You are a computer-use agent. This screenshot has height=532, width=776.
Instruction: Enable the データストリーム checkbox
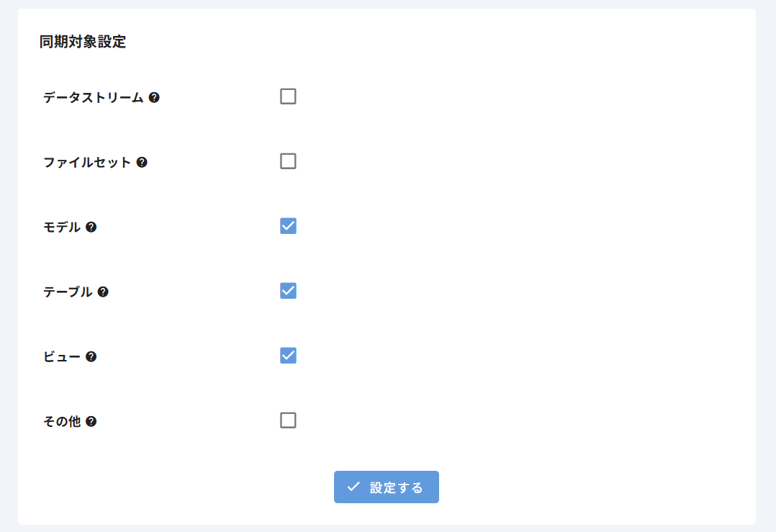pos(288,96)
